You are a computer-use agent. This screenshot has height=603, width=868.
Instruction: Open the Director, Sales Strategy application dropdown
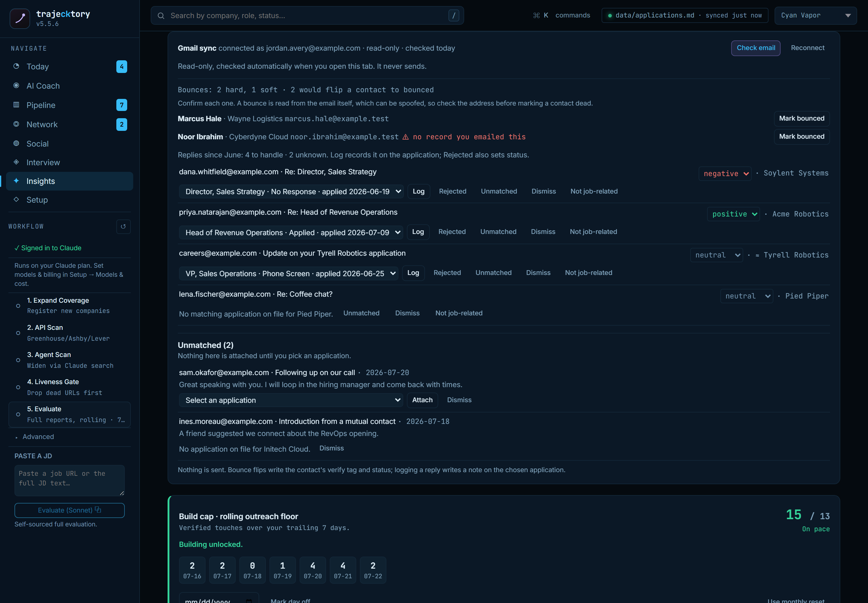[291, 191]
